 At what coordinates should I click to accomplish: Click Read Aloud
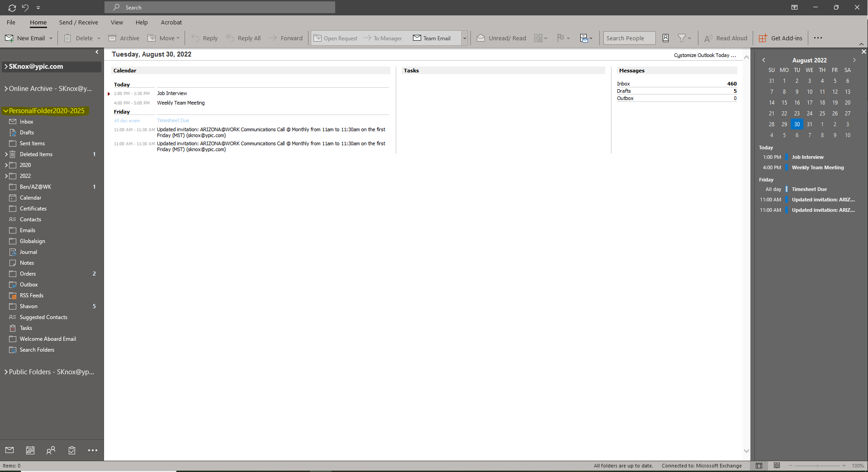point(726,38)
